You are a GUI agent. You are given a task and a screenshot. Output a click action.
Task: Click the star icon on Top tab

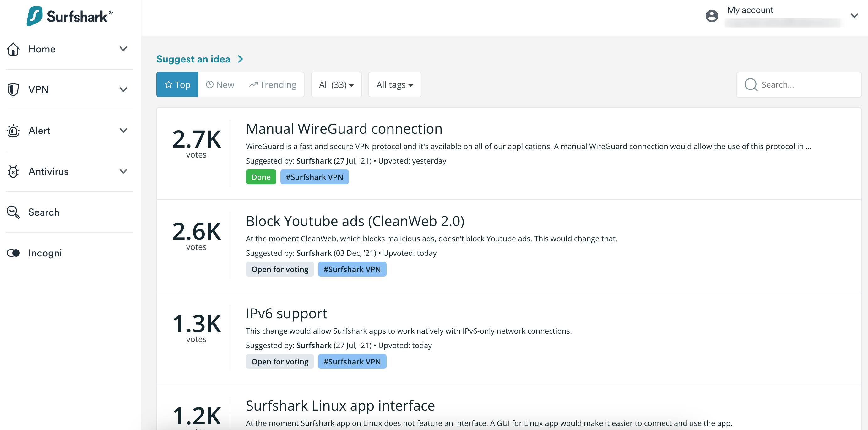[x=168, y=84]
